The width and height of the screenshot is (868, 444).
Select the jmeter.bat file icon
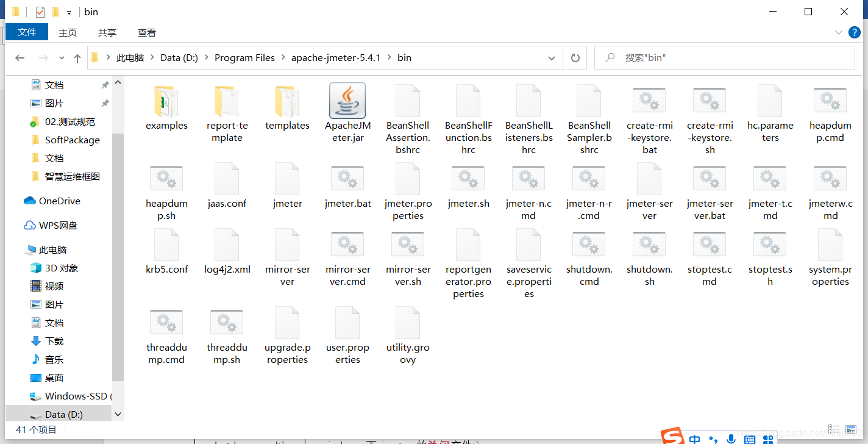coord(347,179)
